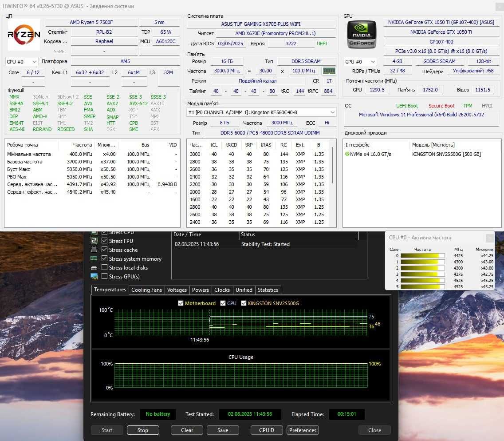Click the FPU icon beside Stress FPU
The height and width of the screenshot is (441, 504).
click(x=94, y=241)
